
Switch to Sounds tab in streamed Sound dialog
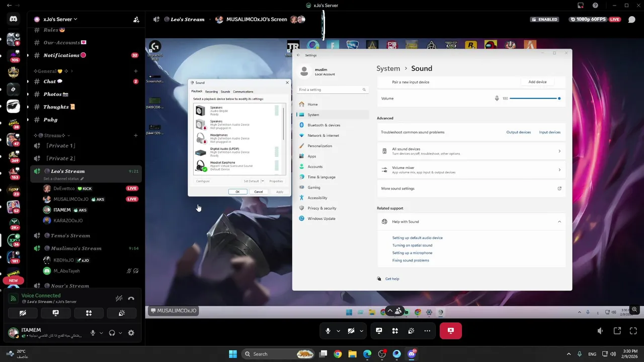(x=225, y=92)
